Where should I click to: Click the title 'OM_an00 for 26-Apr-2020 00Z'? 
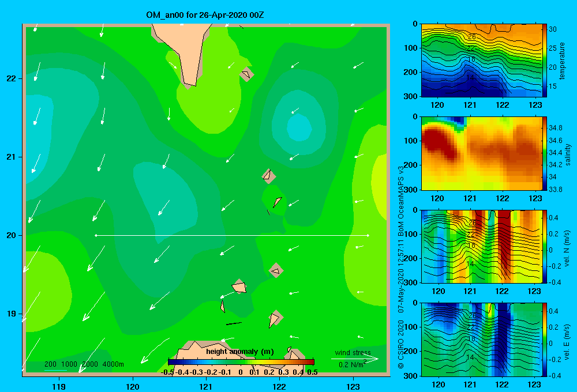pos(205,15)
